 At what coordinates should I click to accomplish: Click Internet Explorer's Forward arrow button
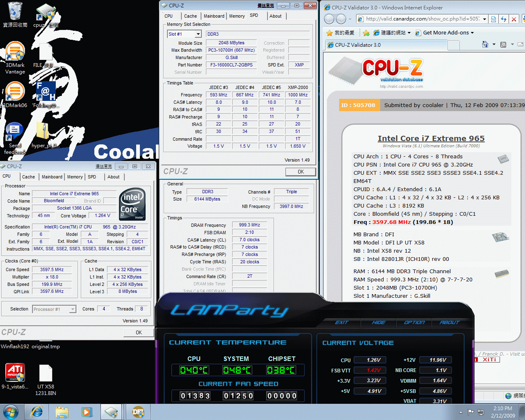341,19
